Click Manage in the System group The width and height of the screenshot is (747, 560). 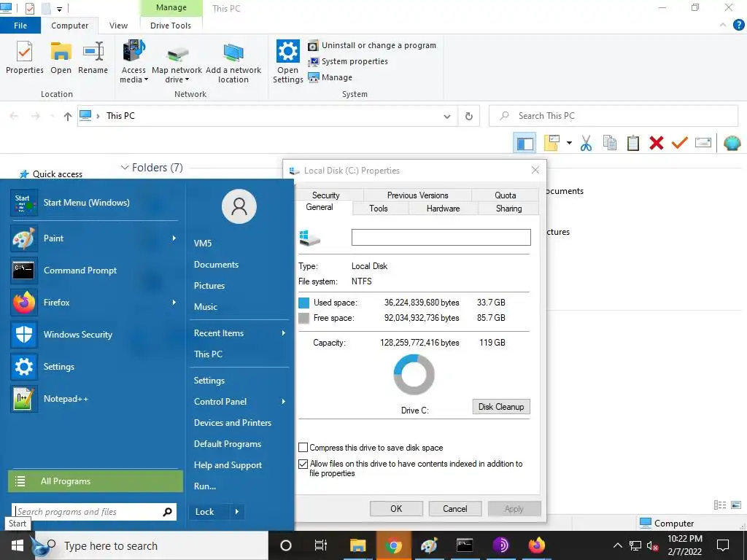(x=330, y=77)
